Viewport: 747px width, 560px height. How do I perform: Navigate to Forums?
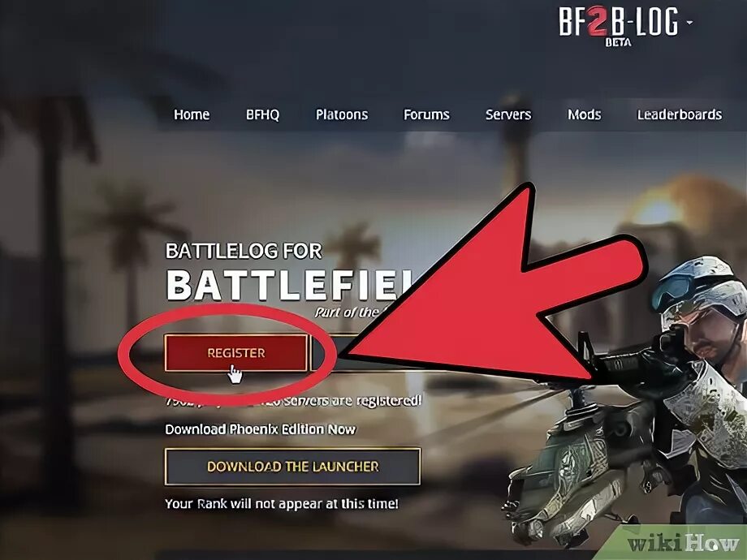pyautogui.click(x=426, y=114)
